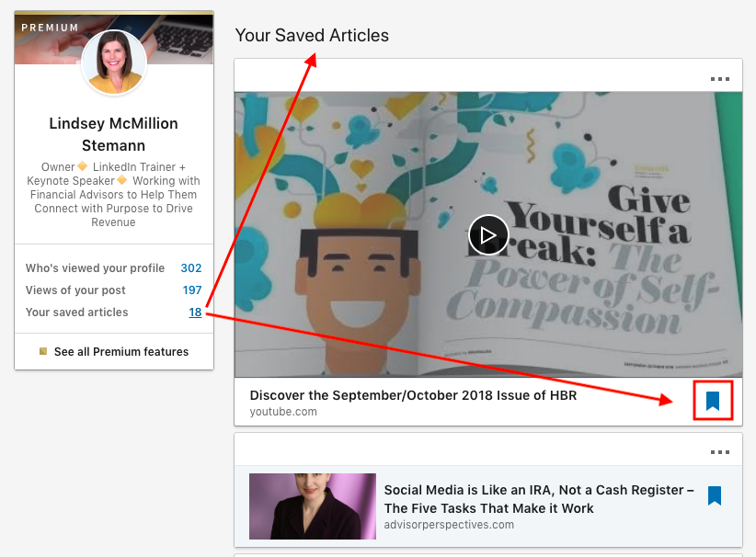The image size is (756, 557).
Task: Play the HBR Self-Compassion video
Action: point(488,235)
